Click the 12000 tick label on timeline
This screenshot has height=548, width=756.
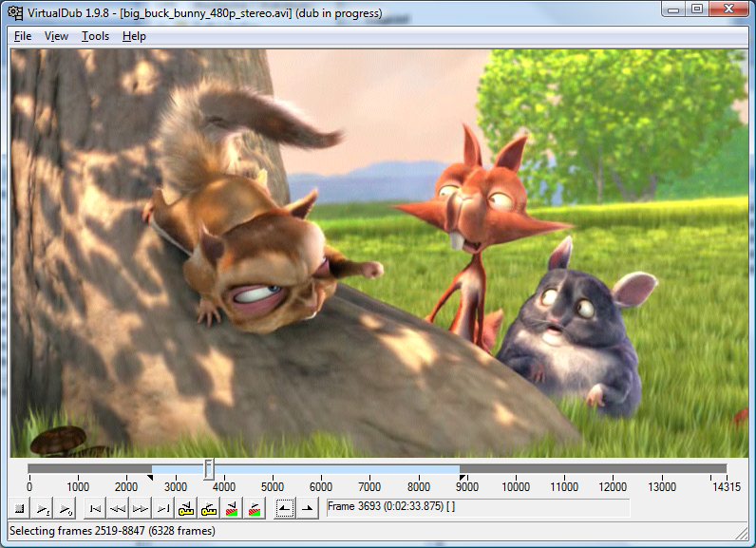pos(613,487)
